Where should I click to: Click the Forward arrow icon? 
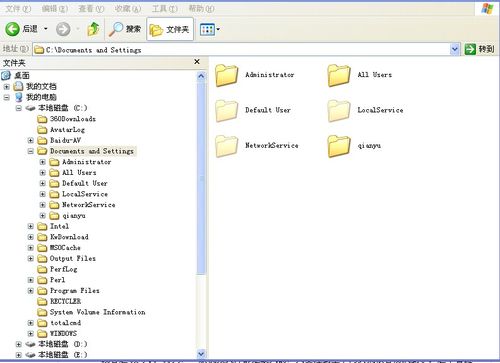tap(63, 29)
